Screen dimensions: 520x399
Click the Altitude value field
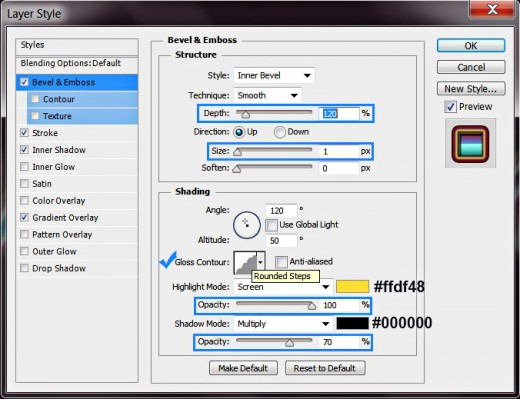coord(281,241)
